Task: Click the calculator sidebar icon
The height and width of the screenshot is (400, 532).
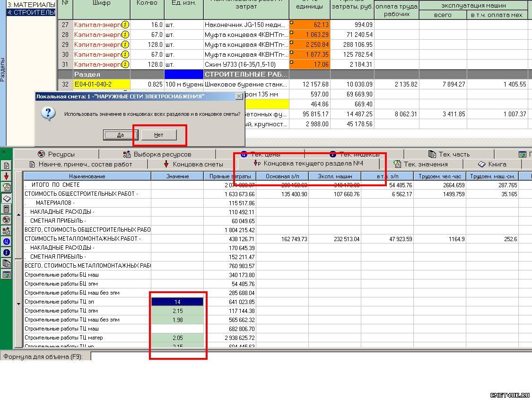Action: tap(7, 209)
